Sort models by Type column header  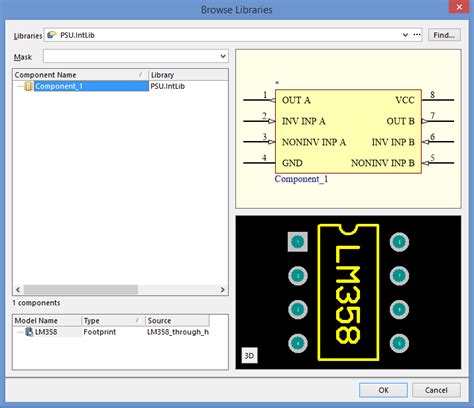pos(113,321)
